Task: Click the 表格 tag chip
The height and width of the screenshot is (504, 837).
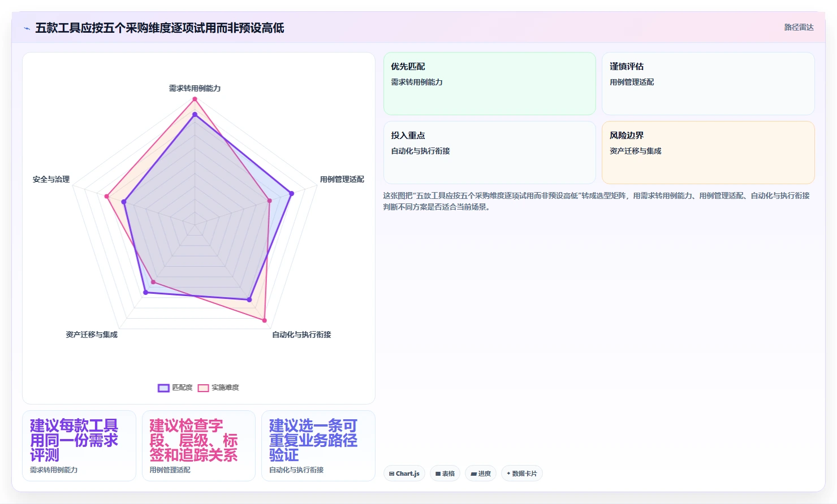Action: 445,473
